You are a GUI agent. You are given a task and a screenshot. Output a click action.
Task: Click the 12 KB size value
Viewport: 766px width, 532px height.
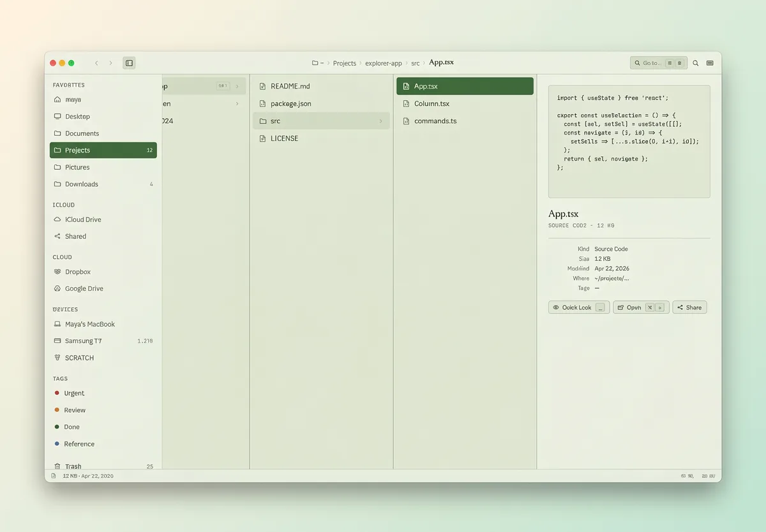603,258
